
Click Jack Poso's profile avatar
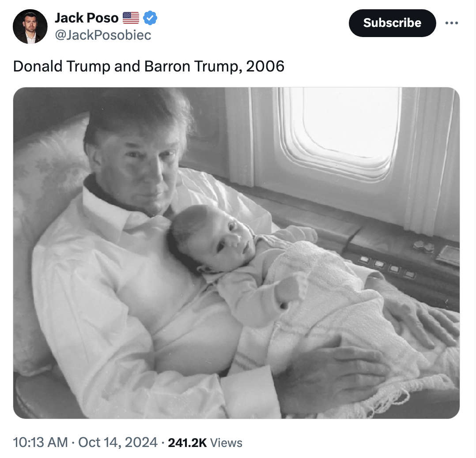pyautogui.click(x=30, y=26)
